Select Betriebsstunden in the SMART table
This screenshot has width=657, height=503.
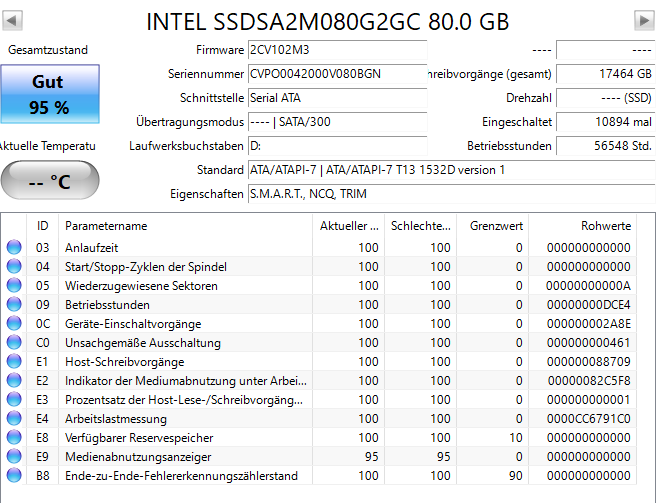click(x=107, y=305)
